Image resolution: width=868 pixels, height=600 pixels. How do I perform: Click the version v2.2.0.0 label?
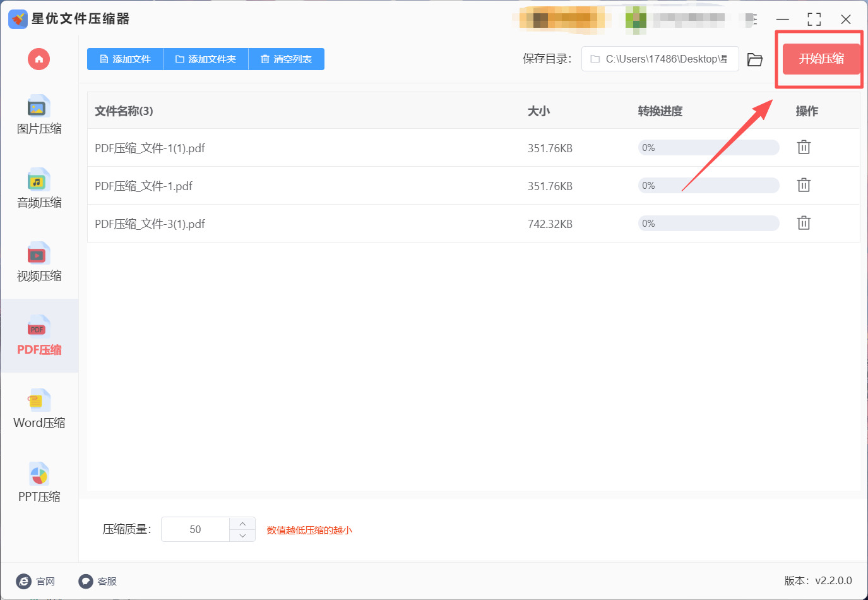tap(818, 580)
